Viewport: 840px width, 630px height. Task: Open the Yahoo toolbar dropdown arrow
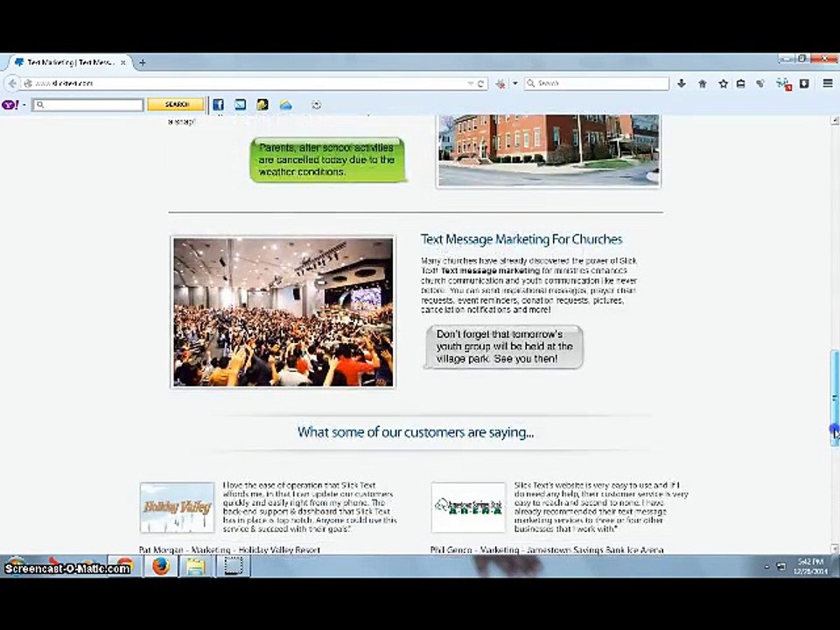coord(24,105)
